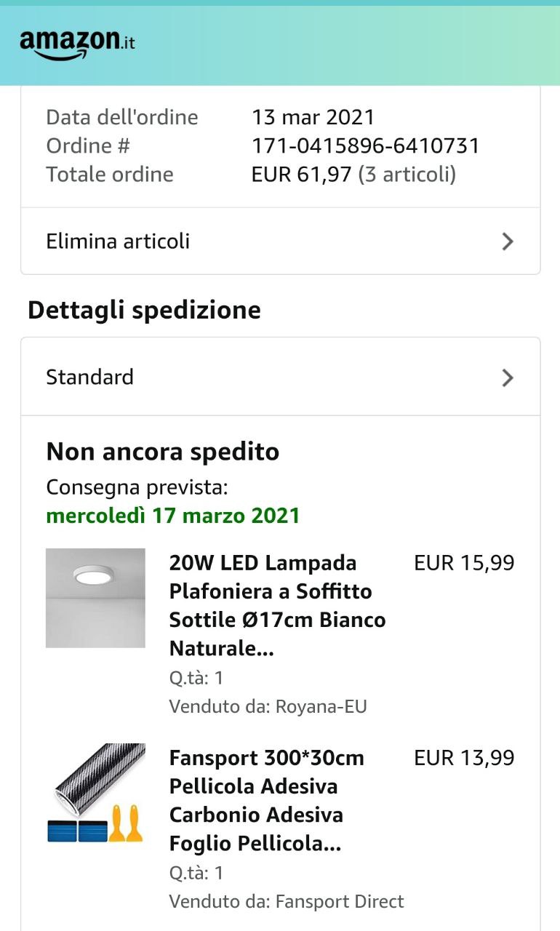
Task: Open the 20W LED Lampada Plafoniera title
Action: [x=277, y=605]
